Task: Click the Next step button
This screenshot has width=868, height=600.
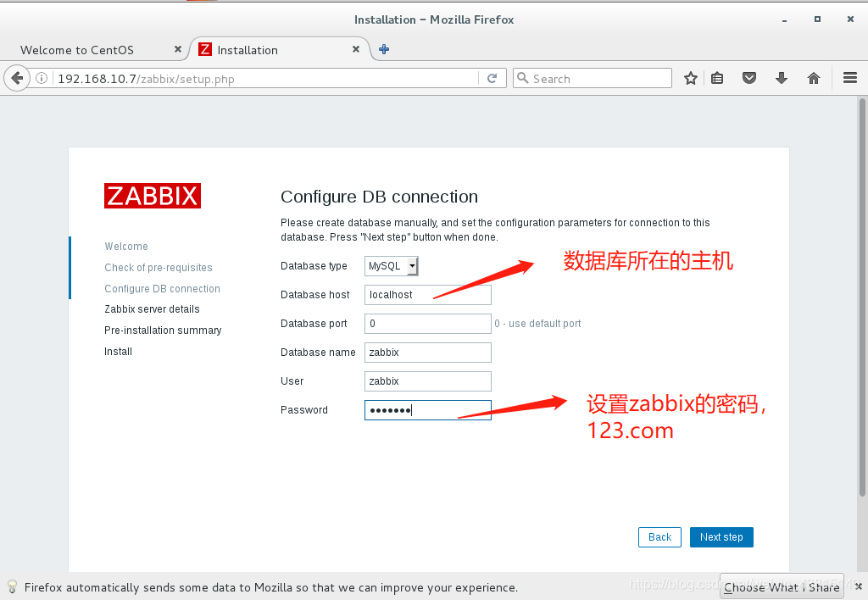Action: tap(721, 536)
